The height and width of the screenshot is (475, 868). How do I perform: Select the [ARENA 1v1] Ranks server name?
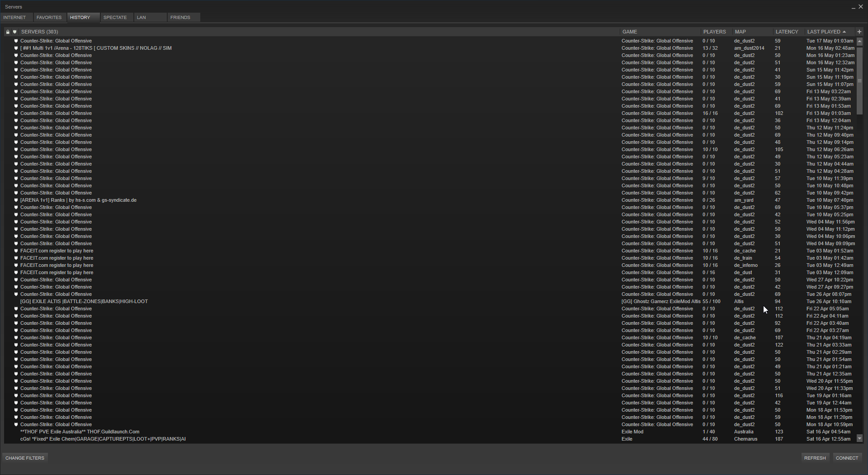(78, 200)
